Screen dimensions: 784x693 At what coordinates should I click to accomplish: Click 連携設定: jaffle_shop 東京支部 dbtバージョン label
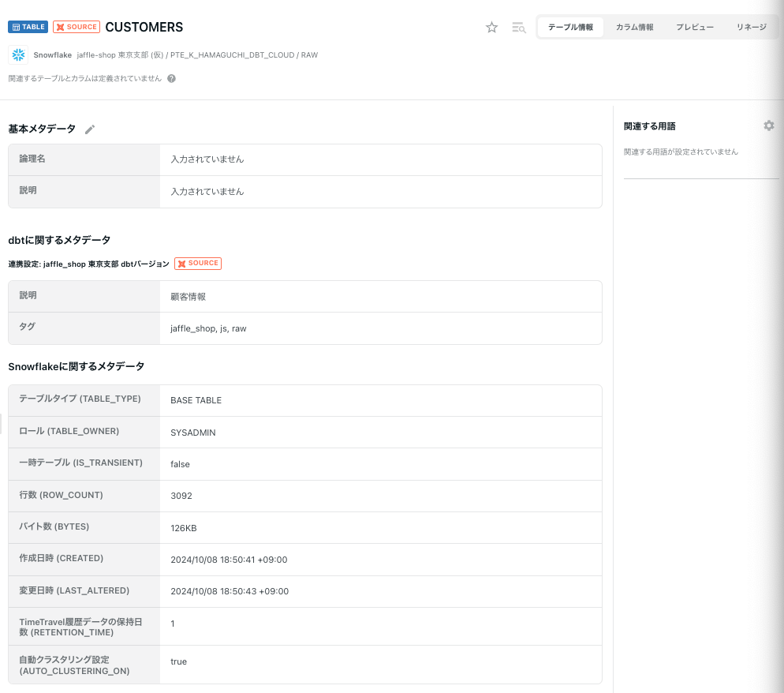(x=88, y=264)
